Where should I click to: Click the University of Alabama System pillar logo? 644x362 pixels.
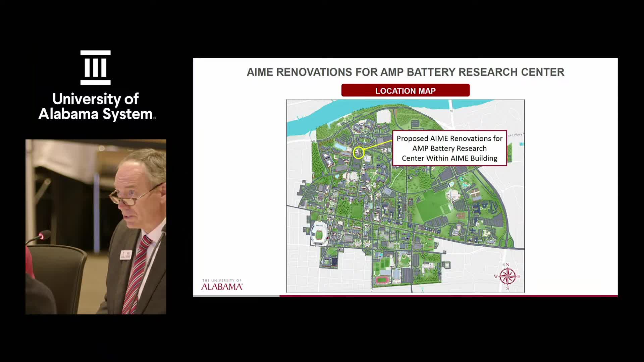click(x=95, y=67)
